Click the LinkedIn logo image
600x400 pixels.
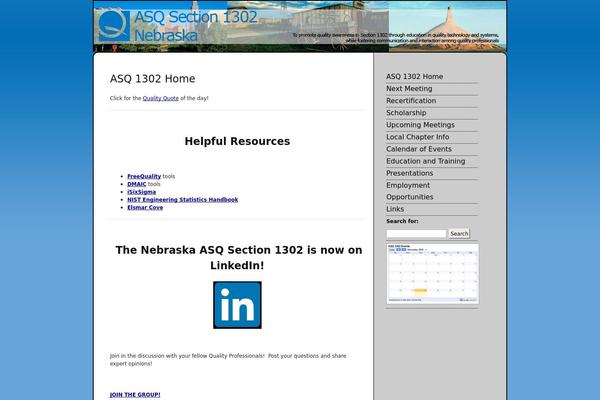237,305
